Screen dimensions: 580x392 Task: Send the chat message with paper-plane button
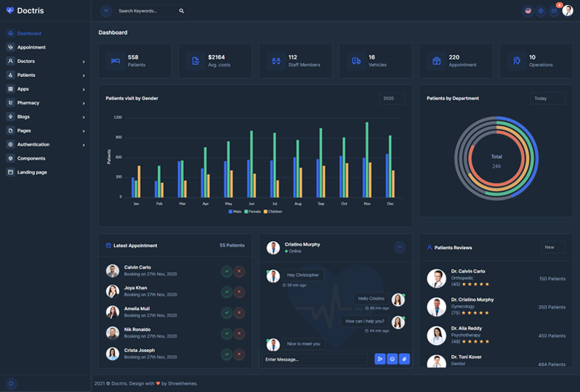(379, 359)
